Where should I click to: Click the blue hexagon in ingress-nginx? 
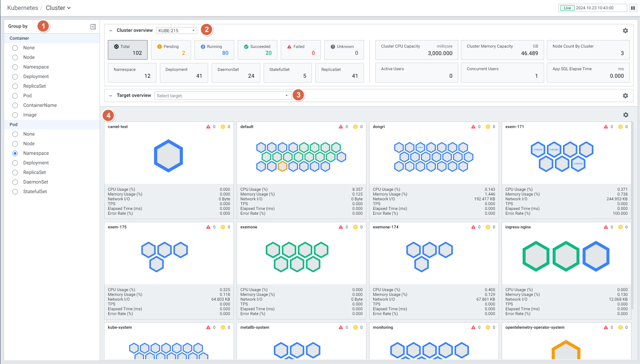(596, 256)
